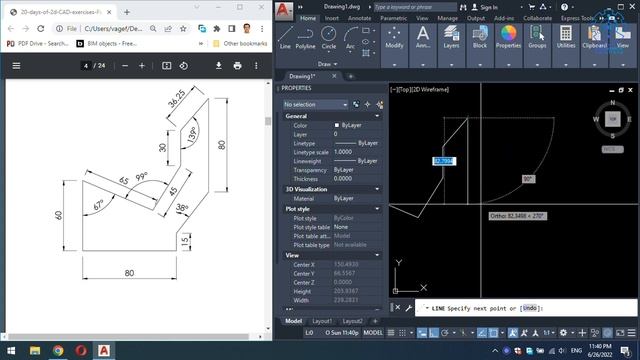Toggle grid display in status bar

(391, 333)
